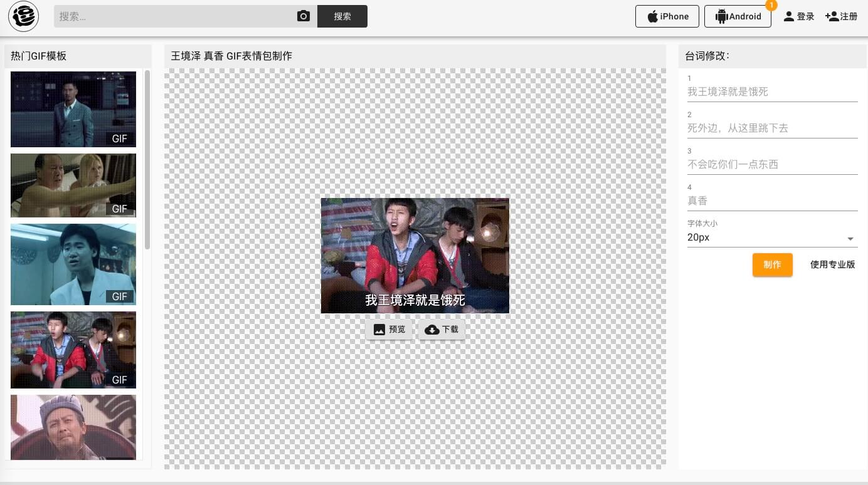This screenshot has height=485, width=868.
Task: Click the search text input field
Action: pos(176,16)
